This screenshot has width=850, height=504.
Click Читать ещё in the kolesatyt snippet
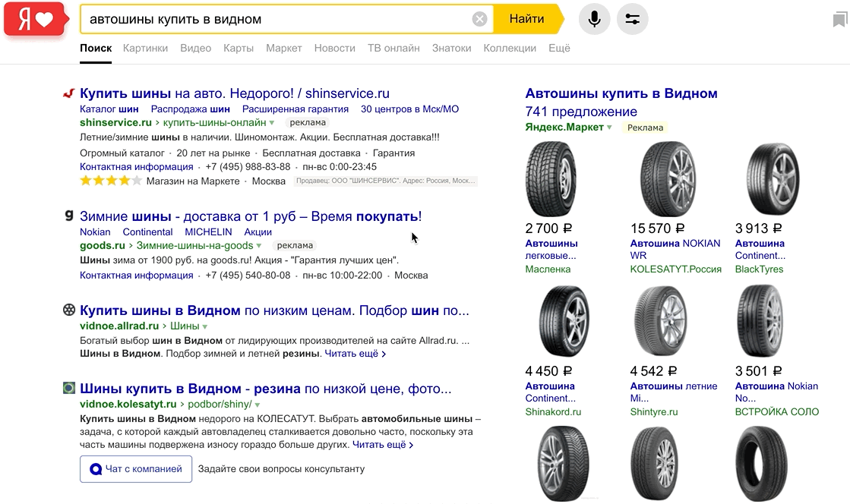click(383, 444)
